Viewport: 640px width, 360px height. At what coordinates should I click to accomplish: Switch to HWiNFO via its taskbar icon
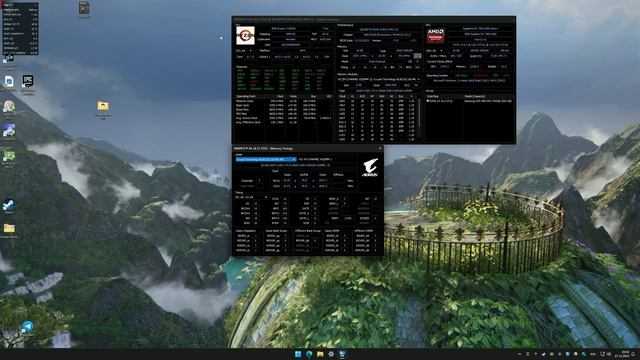[342, 354]
